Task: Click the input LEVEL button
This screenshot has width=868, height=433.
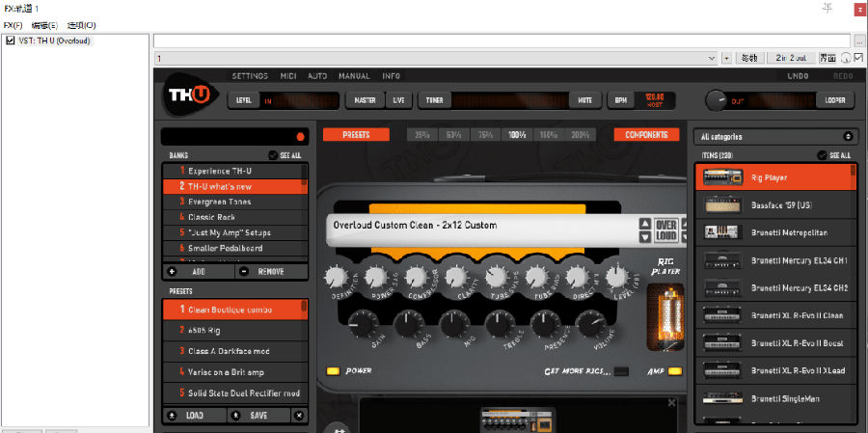Action: (244, 100)
